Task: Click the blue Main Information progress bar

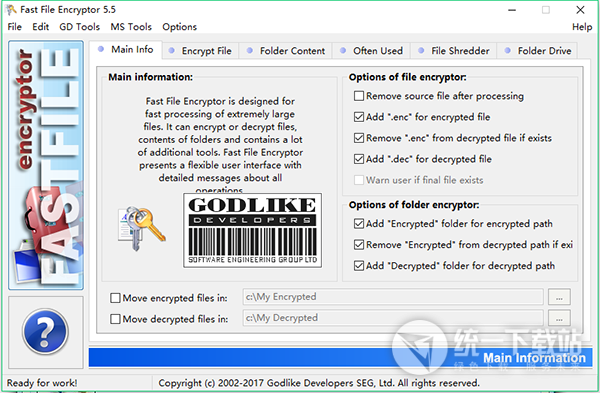Action: (340, 358)
